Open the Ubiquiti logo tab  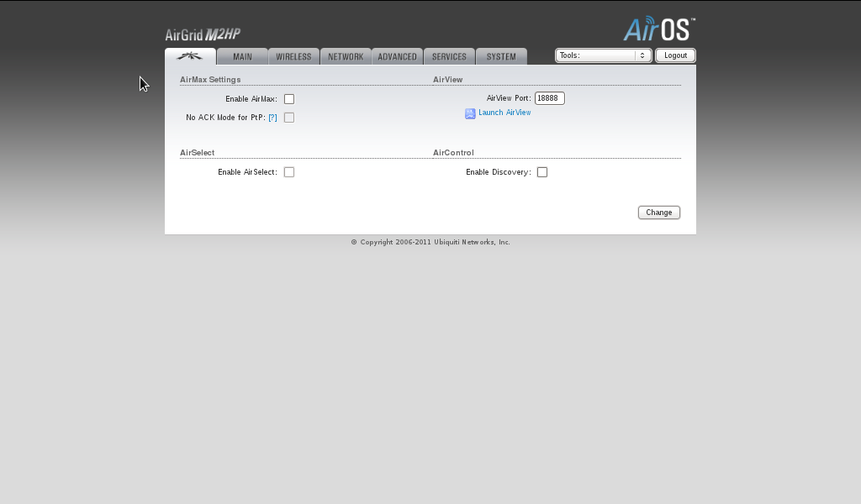click(x=190, y=56)
